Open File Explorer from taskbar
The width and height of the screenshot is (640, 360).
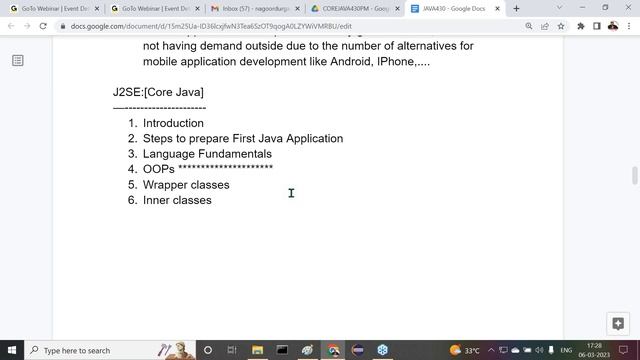(257, 350)
